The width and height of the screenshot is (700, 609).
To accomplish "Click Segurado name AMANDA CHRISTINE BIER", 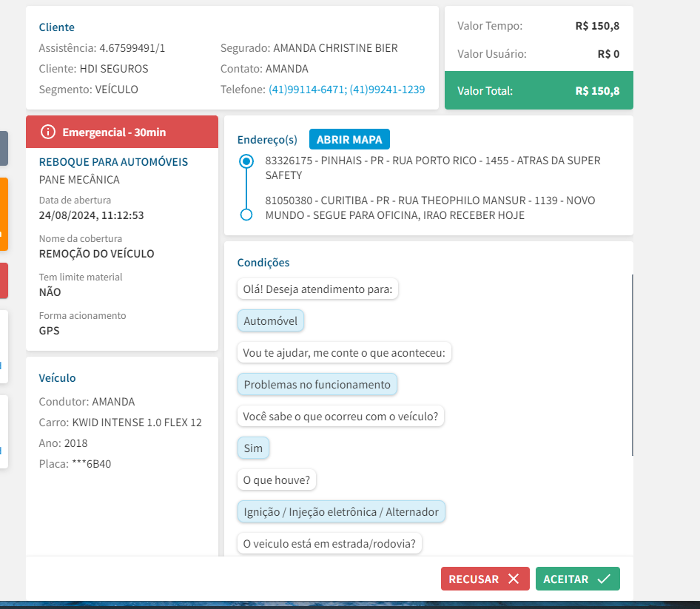I will coord(335,48).
